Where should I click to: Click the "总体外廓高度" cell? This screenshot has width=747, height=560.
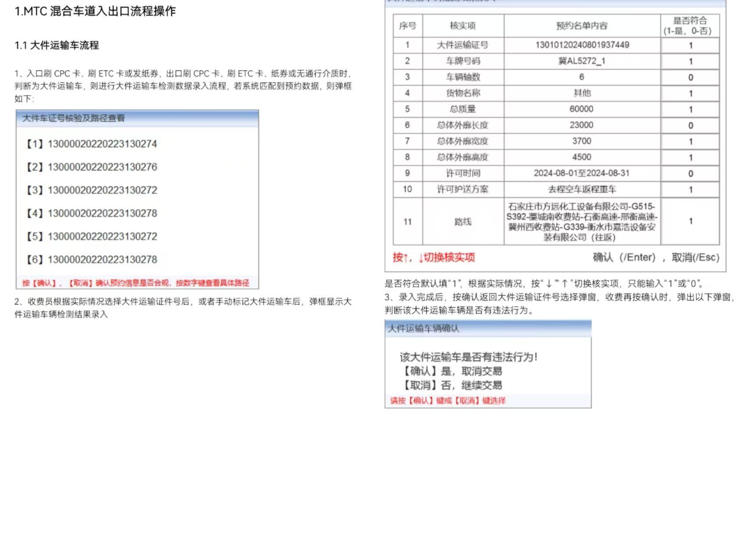tap(462, 157)
